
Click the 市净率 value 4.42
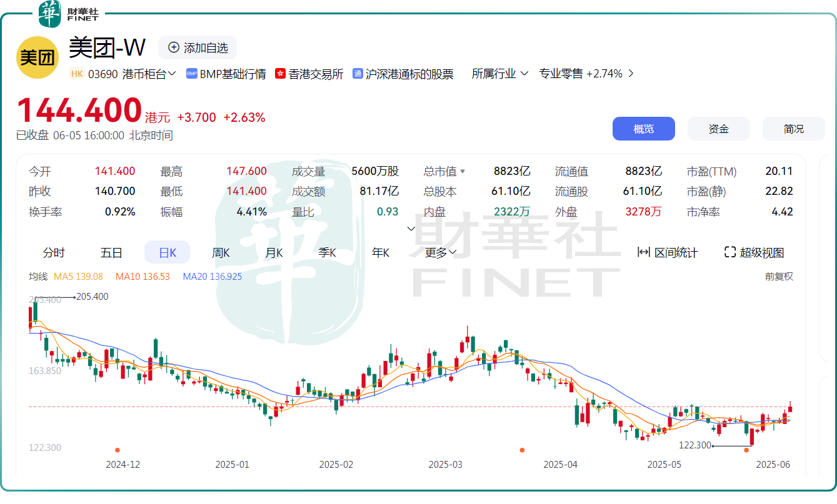click(782, 212)
